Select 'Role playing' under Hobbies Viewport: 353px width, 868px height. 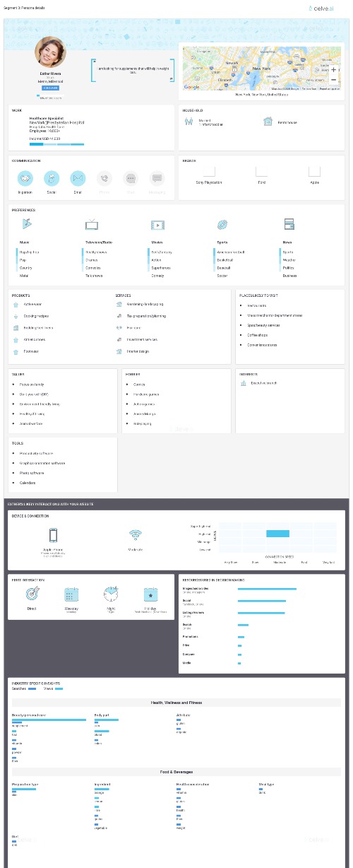click(143, 423)
